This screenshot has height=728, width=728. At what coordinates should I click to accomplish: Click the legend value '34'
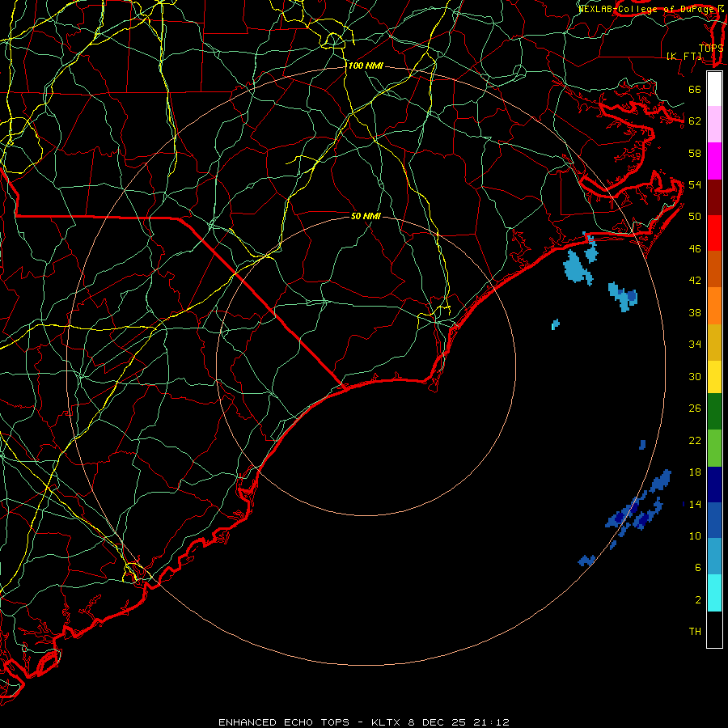pyautogui.click(x=695, y=345)
